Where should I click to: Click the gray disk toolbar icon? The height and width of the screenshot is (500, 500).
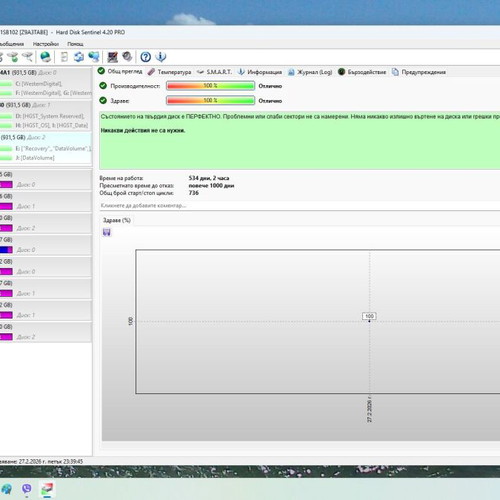[x=127, y=57]
